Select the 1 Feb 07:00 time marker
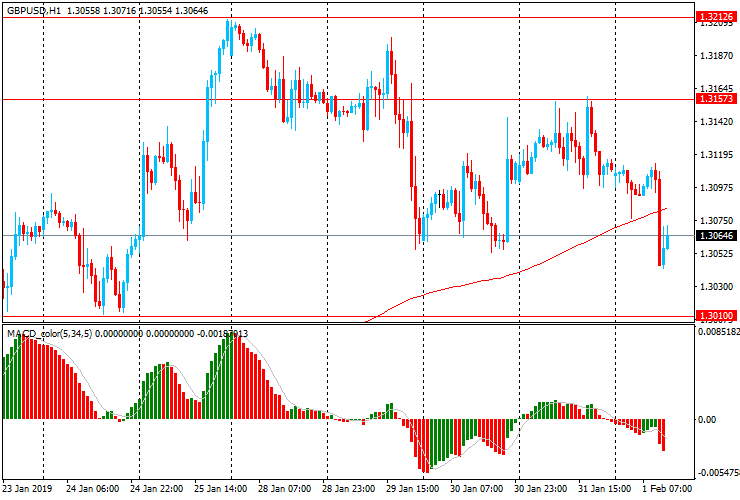Screen dimensions: 740x500 (667, 489)
